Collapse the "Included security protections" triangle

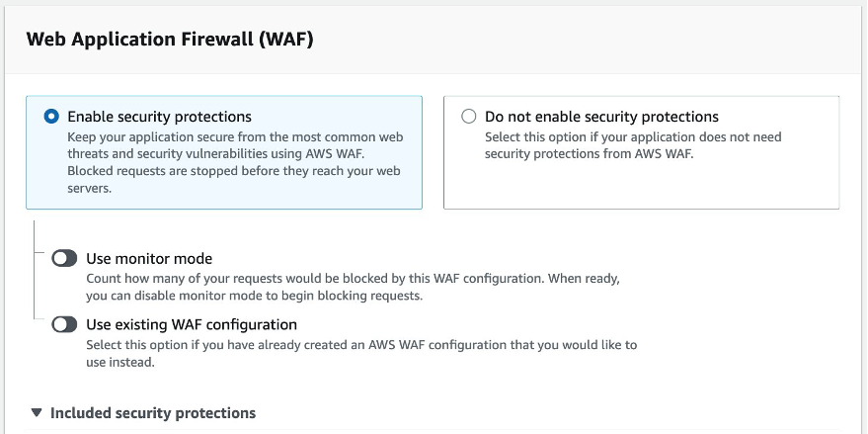pos(37,412)
